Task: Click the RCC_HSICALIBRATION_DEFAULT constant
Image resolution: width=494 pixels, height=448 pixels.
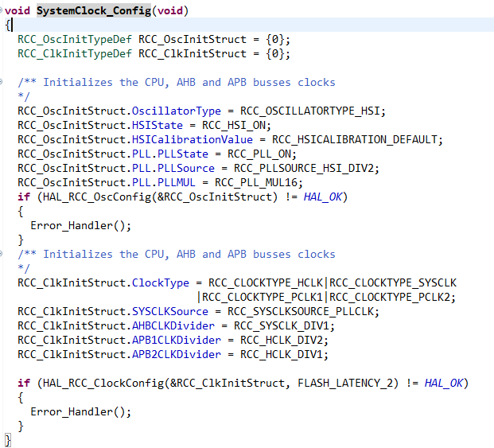Action: 355,139
